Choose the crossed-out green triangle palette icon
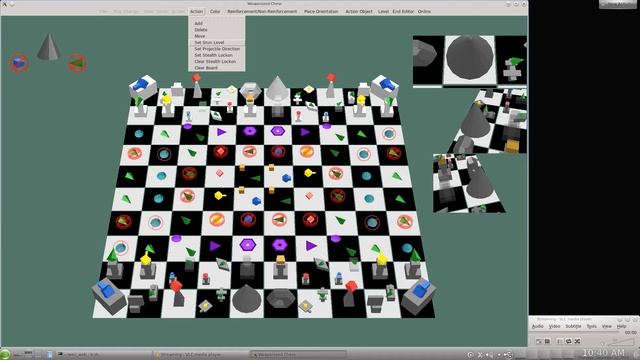 click(x=77, y=63)
